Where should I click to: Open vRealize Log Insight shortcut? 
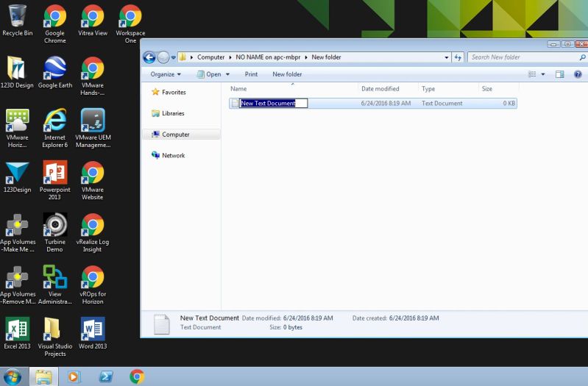pyautogui.click(x=93, y=232)
